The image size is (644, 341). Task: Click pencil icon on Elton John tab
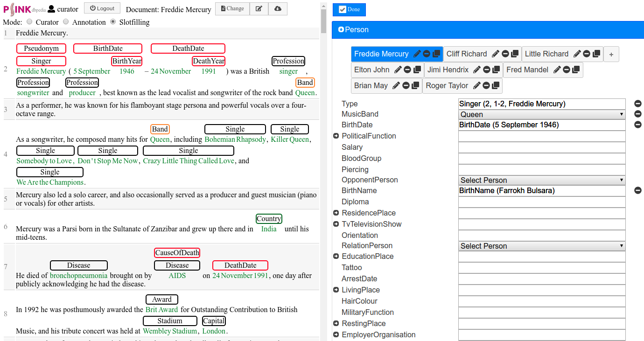point(398,70)
